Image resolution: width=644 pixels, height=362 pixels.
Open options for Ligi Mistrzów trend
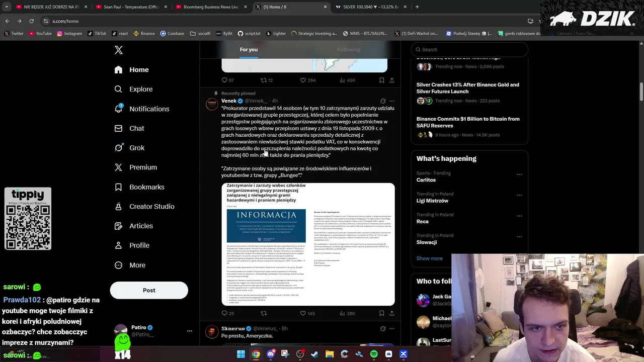(519, 195)
